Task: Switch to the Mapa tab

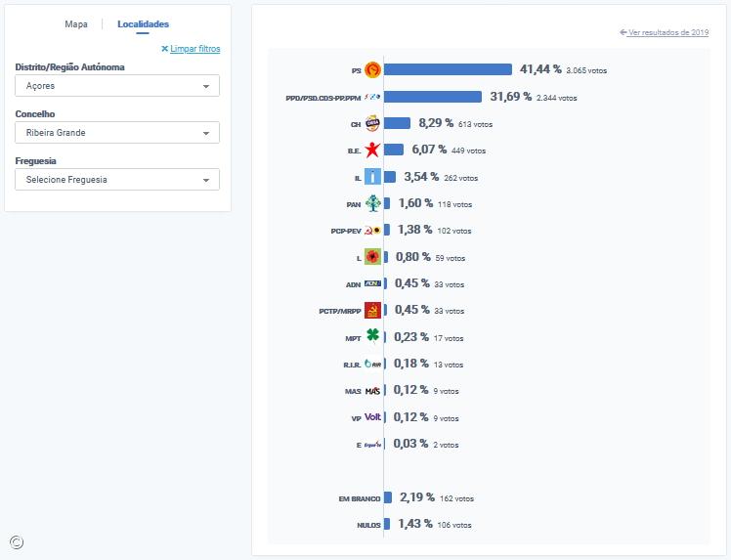Action: coord(76,23)
